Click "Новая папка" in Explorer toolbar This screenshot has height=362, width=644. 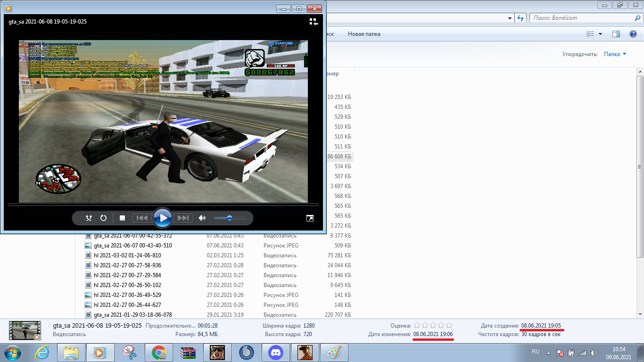[x=364, y=34]
